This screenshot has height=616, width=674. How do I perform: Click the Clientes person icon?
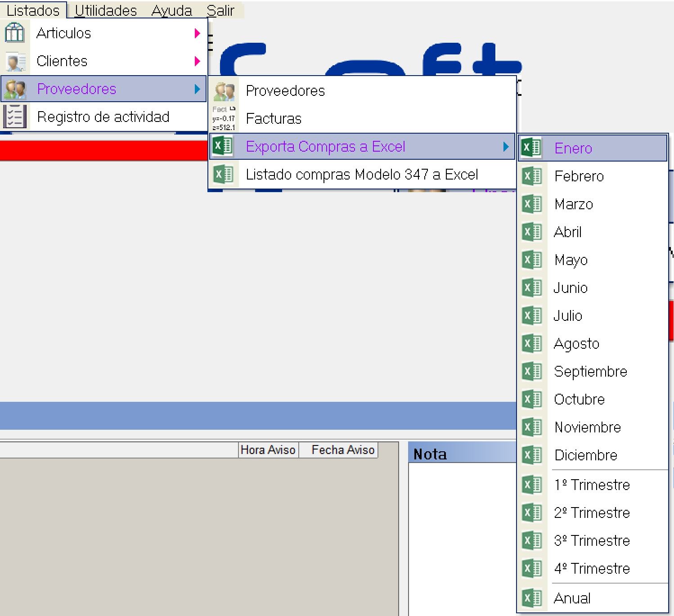click(15, 62)
